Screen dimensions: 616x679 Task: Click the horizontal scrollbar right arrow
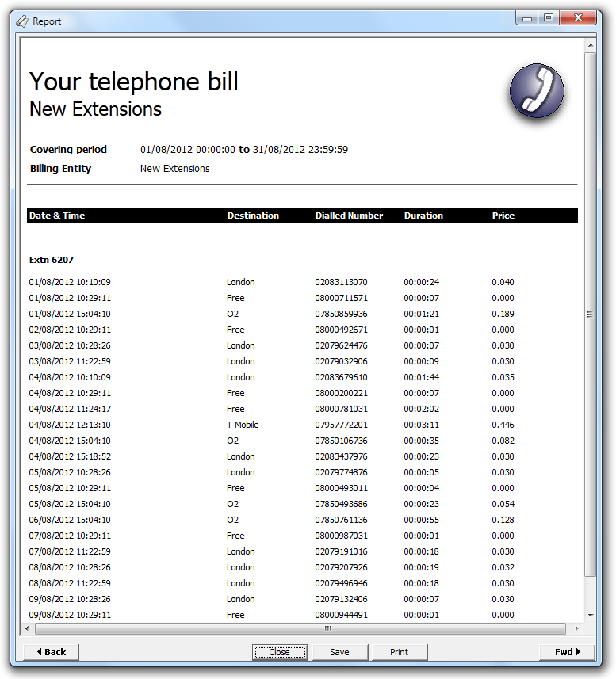[576, 628]
